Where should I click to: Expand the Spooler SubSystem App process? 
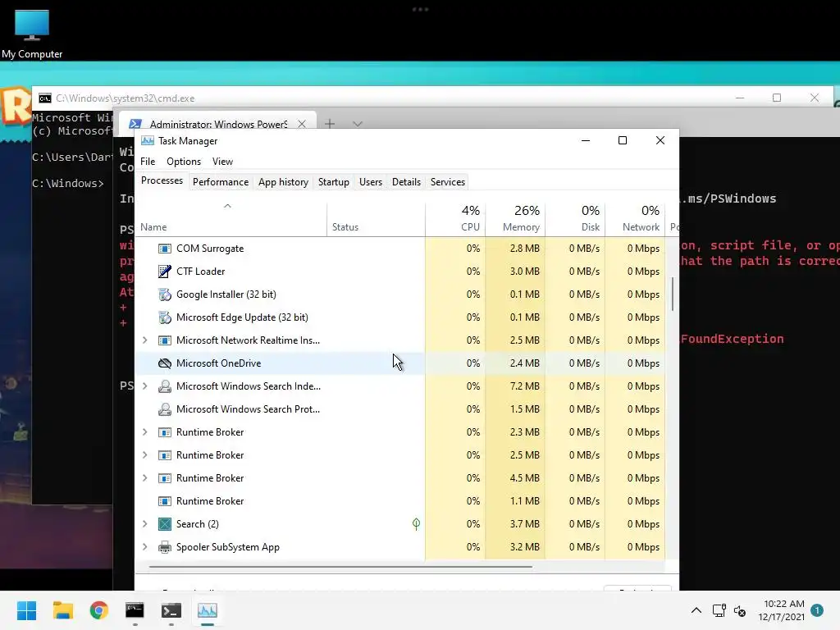(x=144, y=547)
